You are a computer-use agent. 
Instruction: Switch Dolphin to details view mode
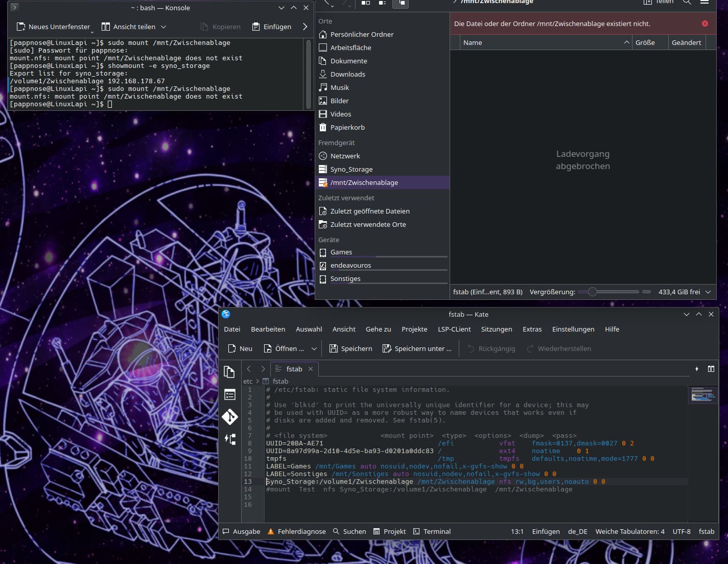(x=401, y=3)
